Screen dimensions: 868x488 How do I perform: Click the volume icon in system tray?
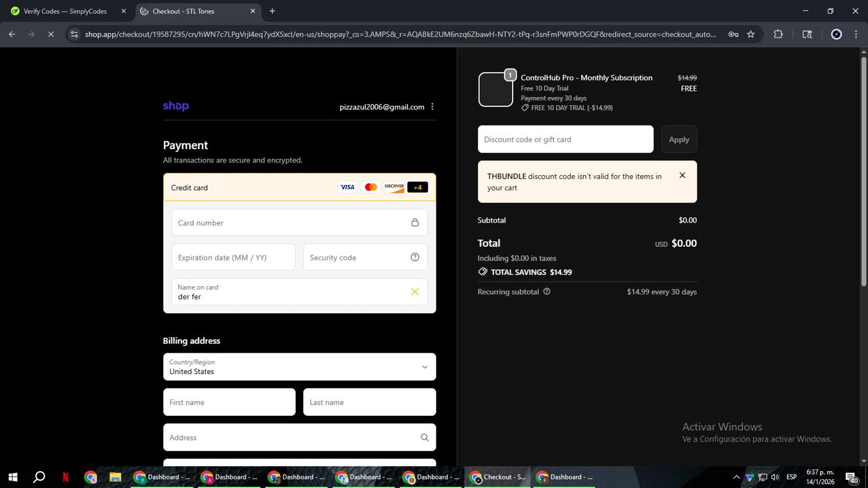(x=775, y=477)
